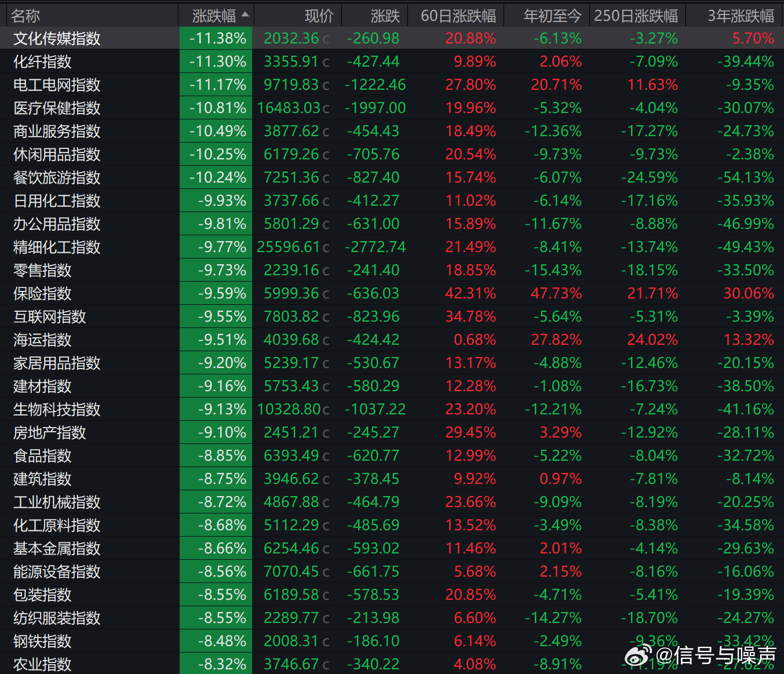Image resolution: width=784 pixels, height=674 pixels.
Task: Click the 60日涨跌幅 column header
Action: tap(458, 16)
